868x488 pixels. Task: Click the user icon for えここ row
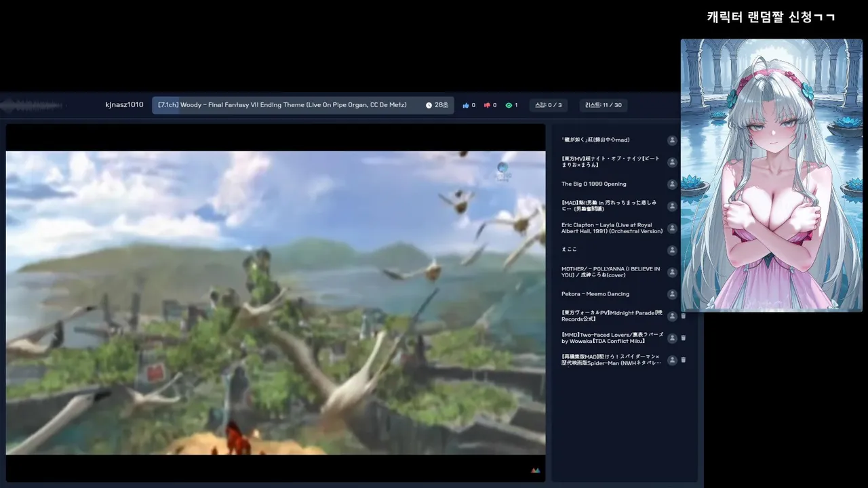click(672, 250)
